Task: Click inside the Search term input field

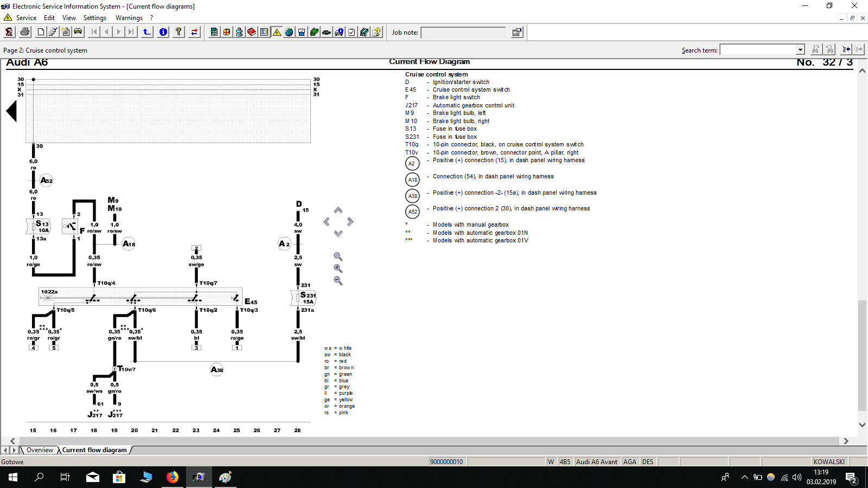Action: tap(758, 50)
